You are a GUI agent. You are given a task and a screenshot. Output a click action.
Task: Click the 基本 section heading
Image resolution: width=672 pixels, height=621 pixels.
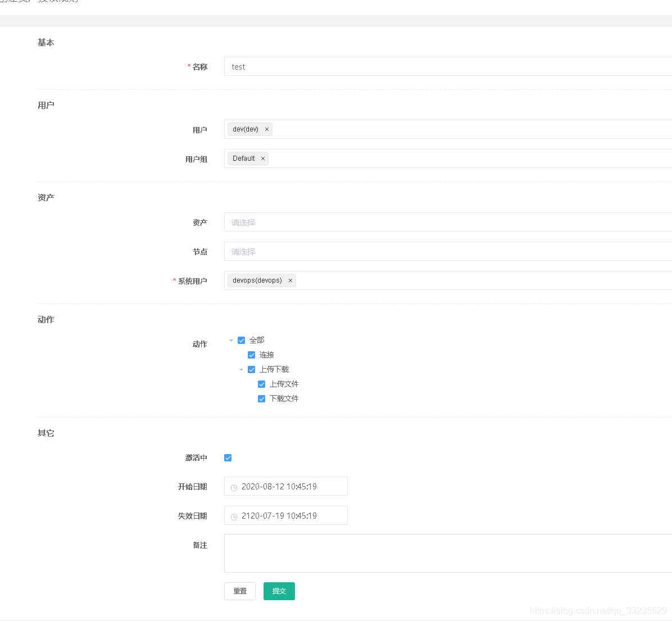click(46, 42)
